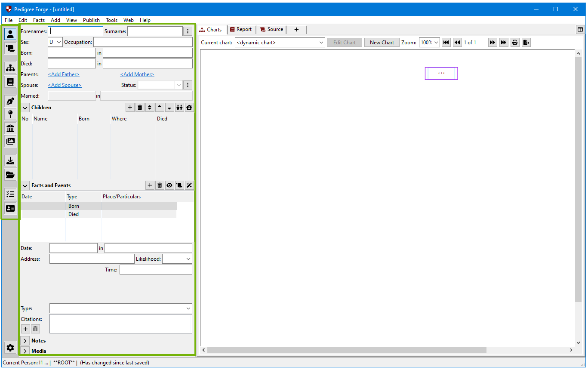Open the Publish menu
Screen dimensions: 588x370
pyautogui.click(x=91, y=20)
